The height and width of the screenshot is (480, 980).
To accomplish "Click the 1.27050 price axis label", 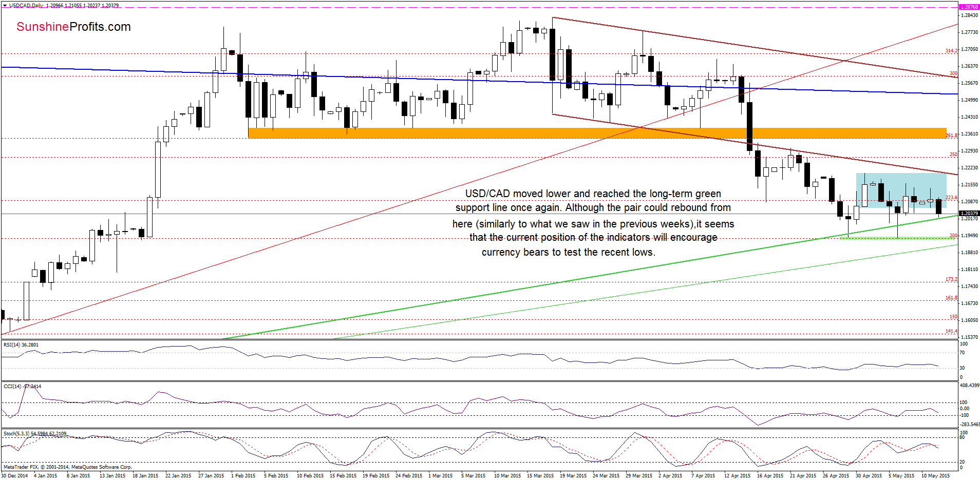I will 969,49.
